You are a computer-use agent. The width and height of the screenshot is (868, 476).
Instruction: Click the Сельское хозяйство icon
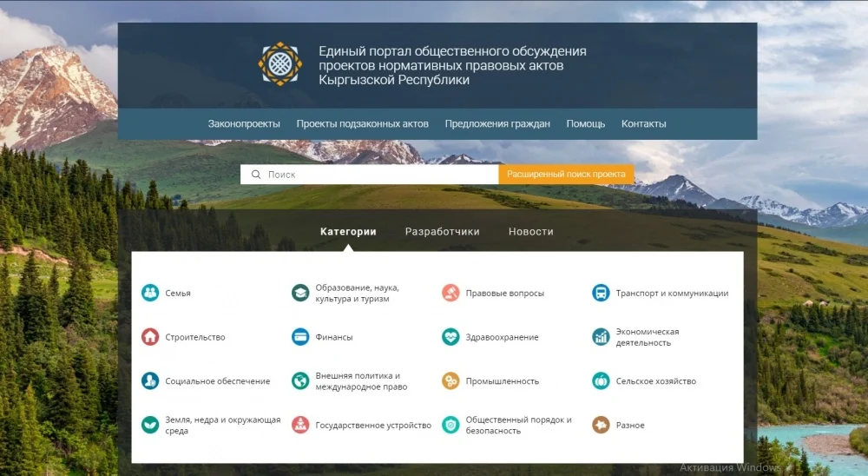(x=601, y=380)
